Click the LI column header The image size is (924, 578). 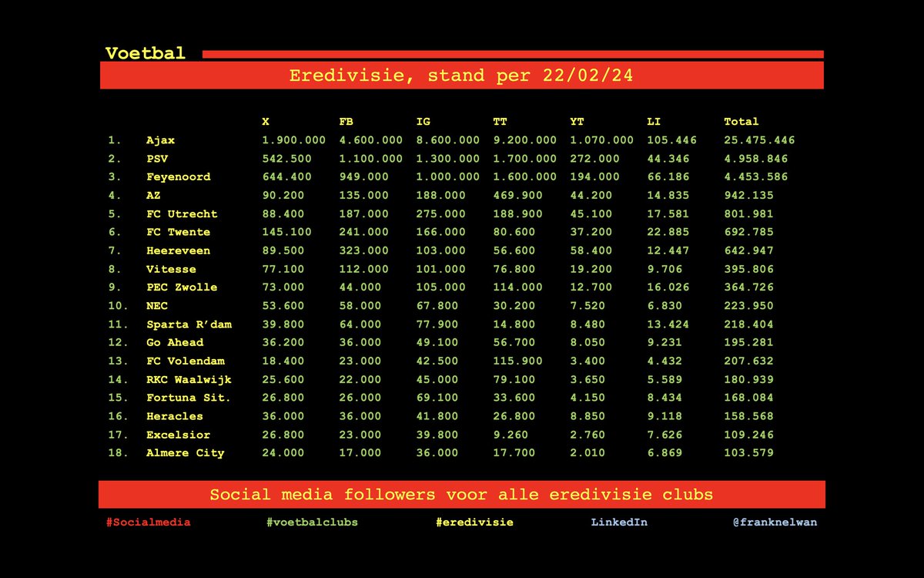[x=654, y=122]
